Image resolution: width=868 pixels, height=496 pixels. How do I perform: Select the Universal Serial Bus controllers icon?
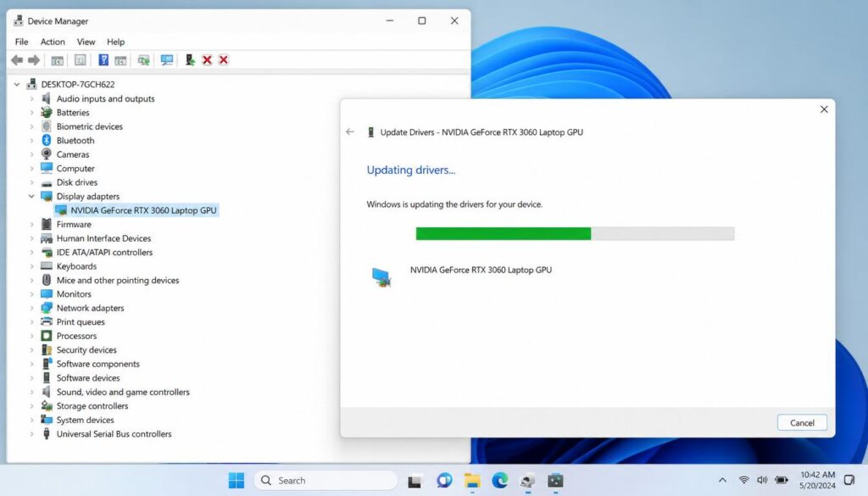[x=47, y=433]
